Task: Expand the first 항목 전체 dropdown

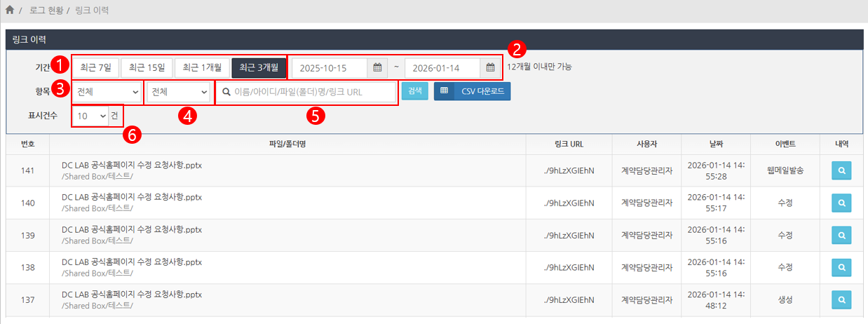Action: coord(107,92)
